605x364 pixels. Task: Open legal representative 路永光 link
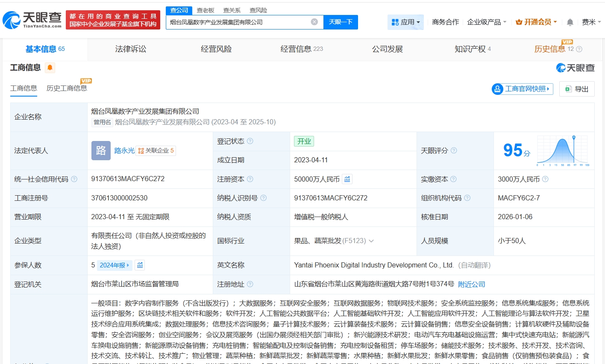(124, 150)
